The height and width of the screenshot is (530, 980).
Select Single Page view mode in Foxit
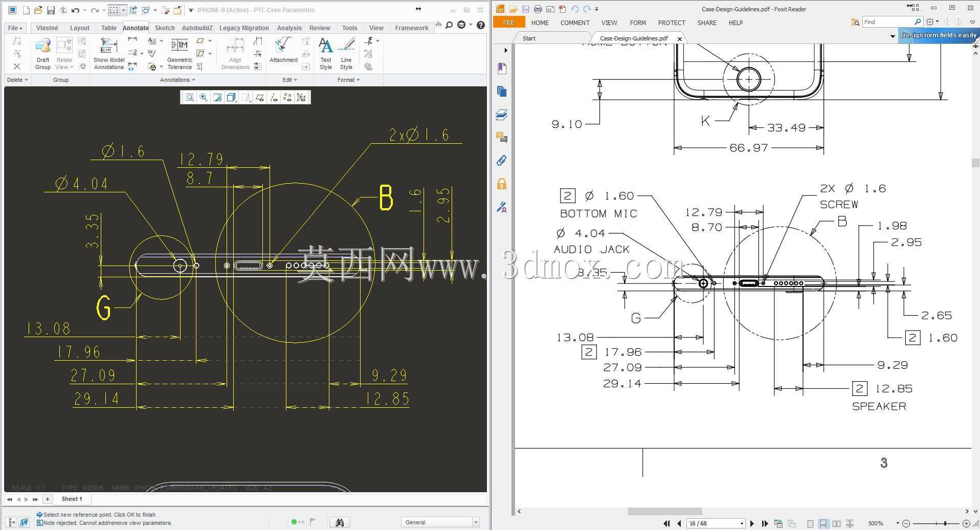(810, 523)
